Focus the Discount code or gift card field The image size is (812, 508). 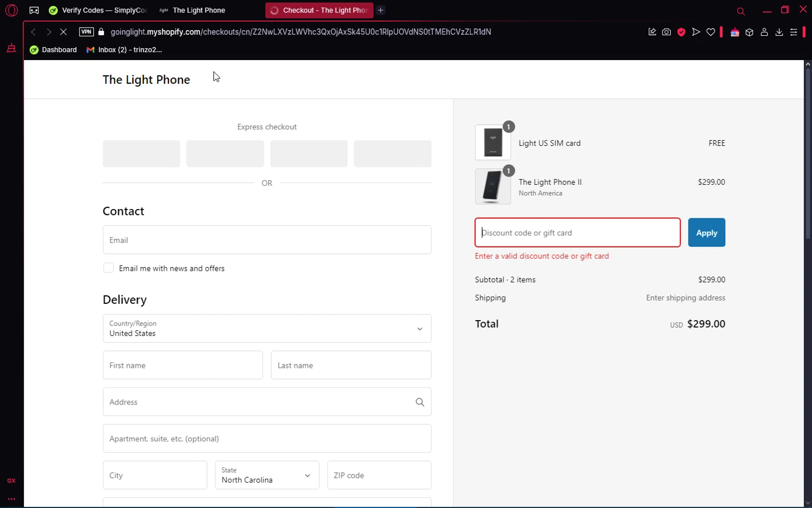coord(578,232)
